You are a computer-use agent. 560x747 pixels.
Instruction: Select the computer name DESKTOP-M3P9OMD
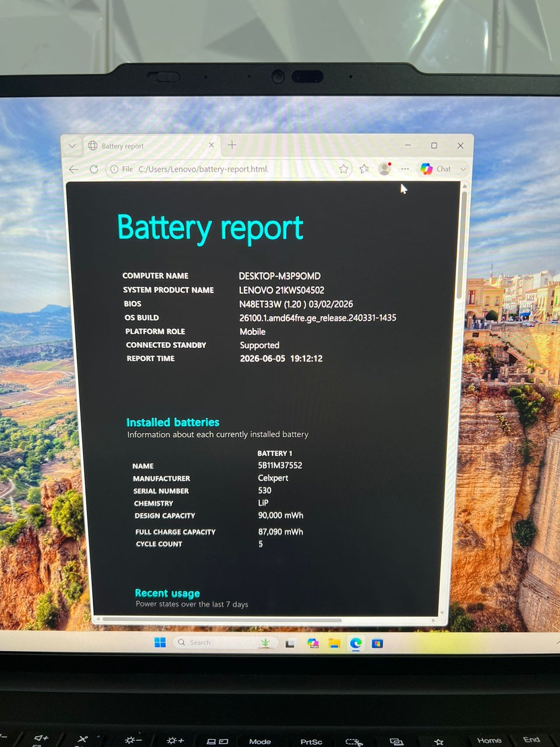pyautogui.click(x=280, y=276)
